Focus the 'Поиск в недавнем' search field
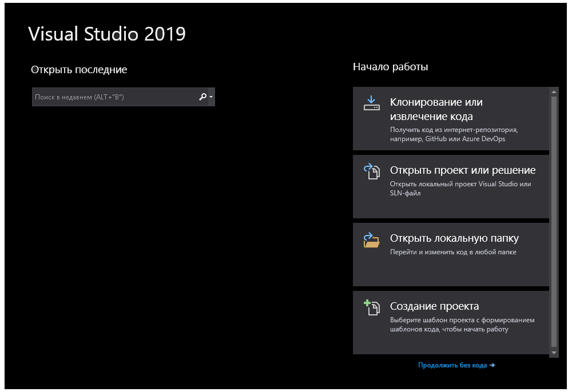This screenshot has width=572, height=392. (124, 97)
